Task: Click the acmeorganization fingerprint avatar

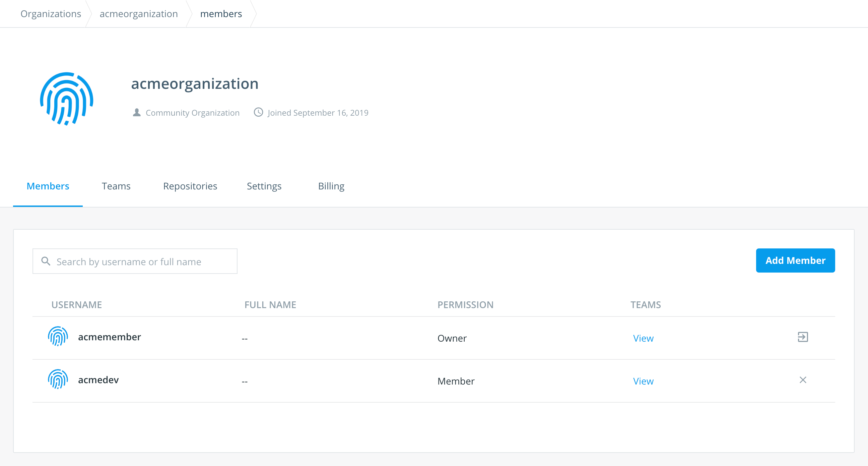Action: coord(66,99)
